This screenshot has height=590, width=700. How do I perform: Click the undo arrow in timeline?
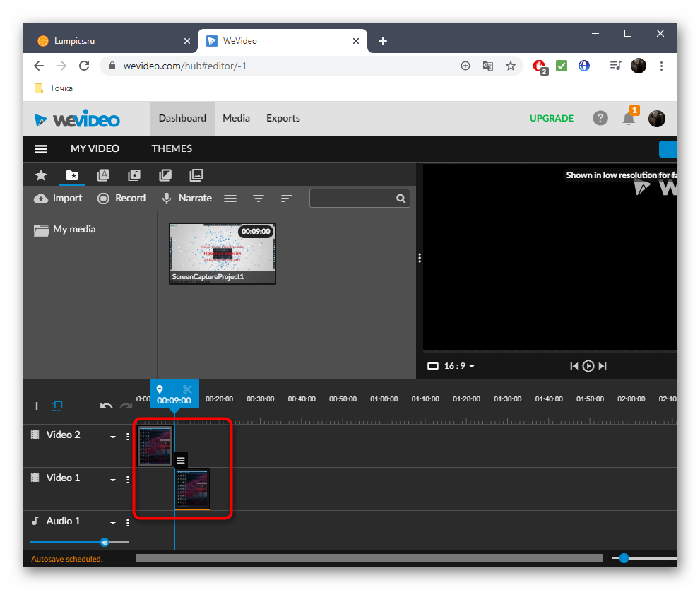coord(106,406)
